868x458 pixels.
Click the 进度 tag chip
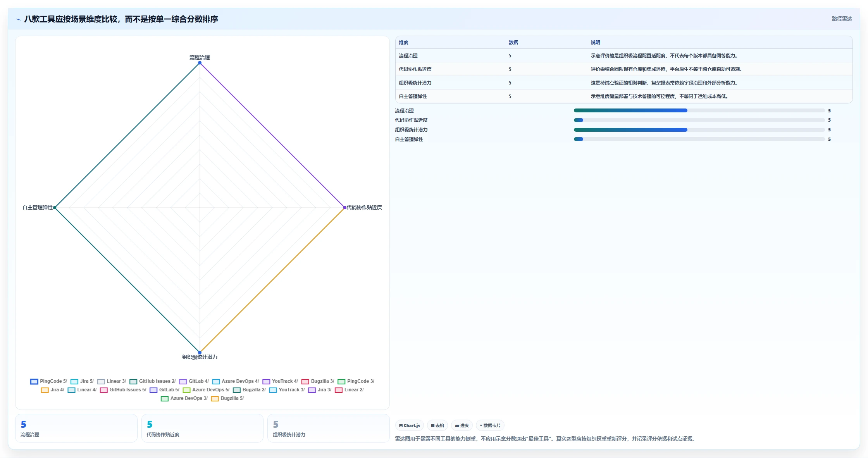coord(462,425)
